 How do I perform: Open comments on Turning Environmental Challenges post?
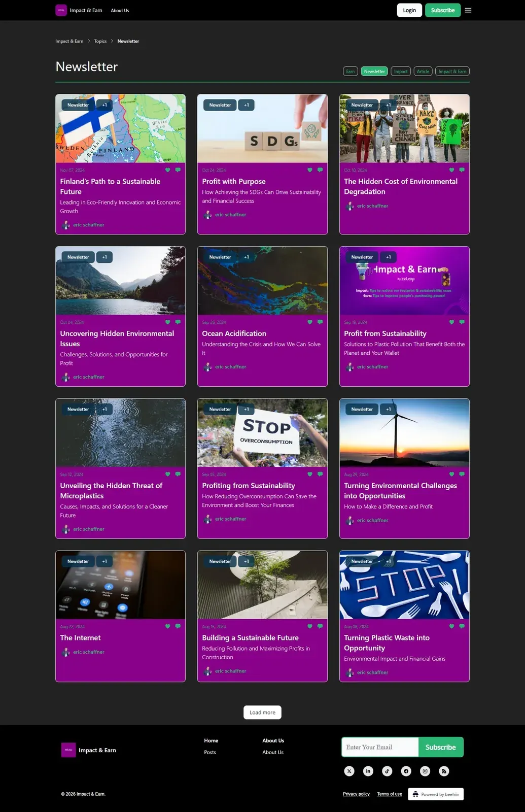coord(462,474)
